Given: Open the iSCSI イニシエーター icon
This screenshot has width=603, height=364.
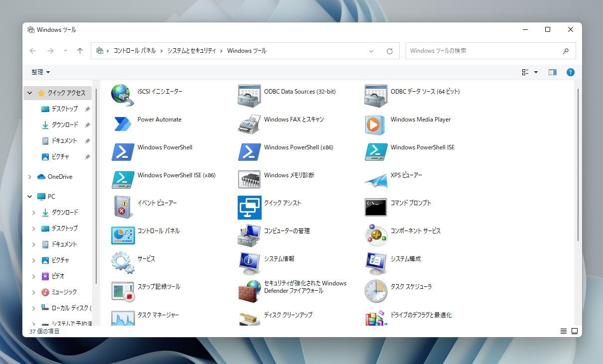Looking at the screenshot, I should pos(123,95).
